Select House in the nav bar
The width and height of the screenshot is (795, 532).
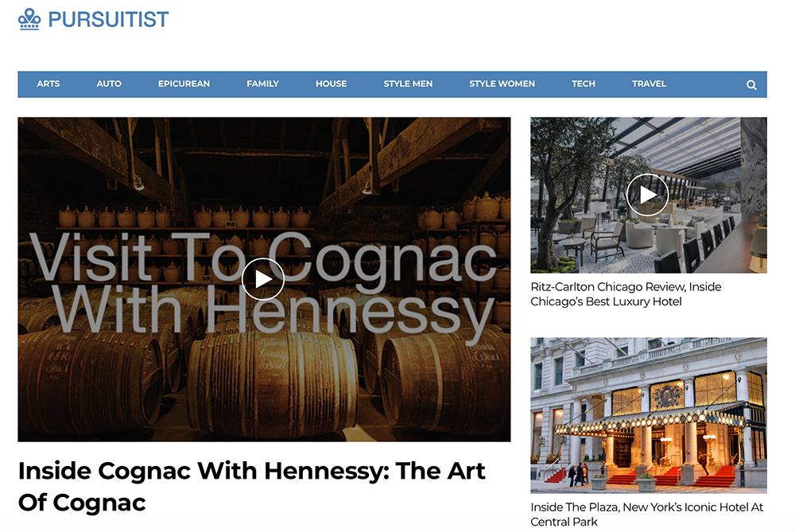click(331, 83)
